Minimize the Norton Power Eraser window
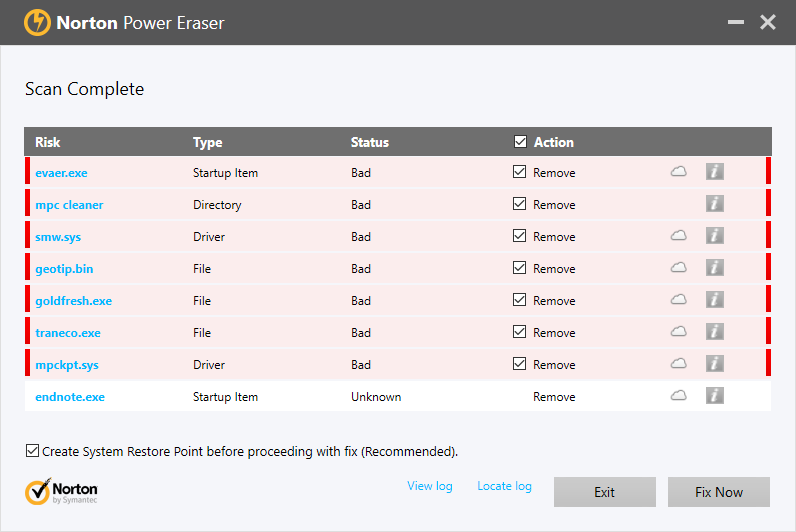This screenshot has height=532, width=796. coord(736,22)
